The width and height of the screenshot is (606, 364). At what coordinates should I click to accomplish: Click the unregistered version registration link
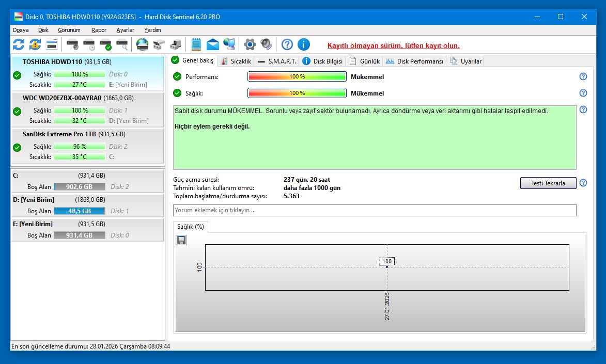pos(393,45)
